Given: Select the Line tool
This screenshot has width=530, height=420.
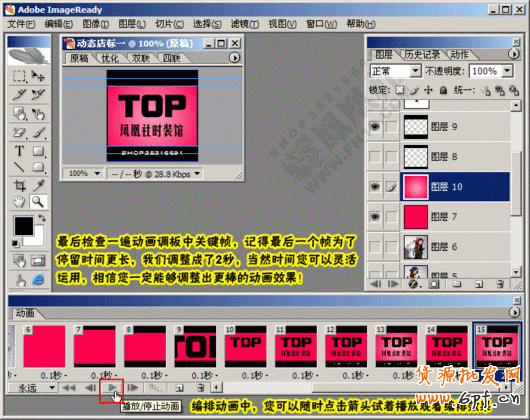Looking at the screenshot, I should [19, 167].
